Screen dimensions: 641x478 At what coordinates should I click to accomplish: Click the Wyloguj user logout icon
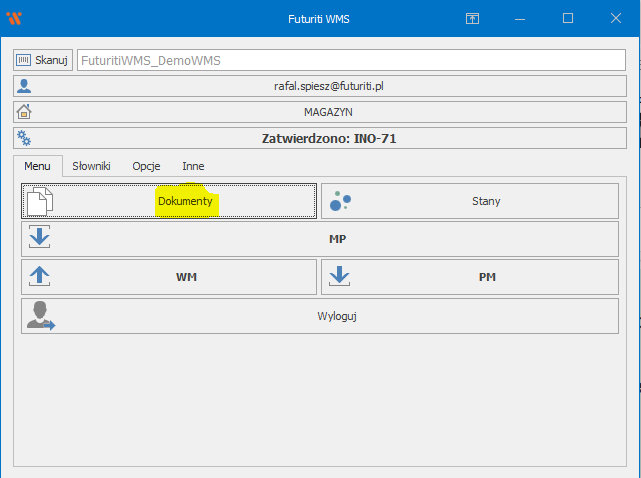pyautogui.click(x=40, y=315)
